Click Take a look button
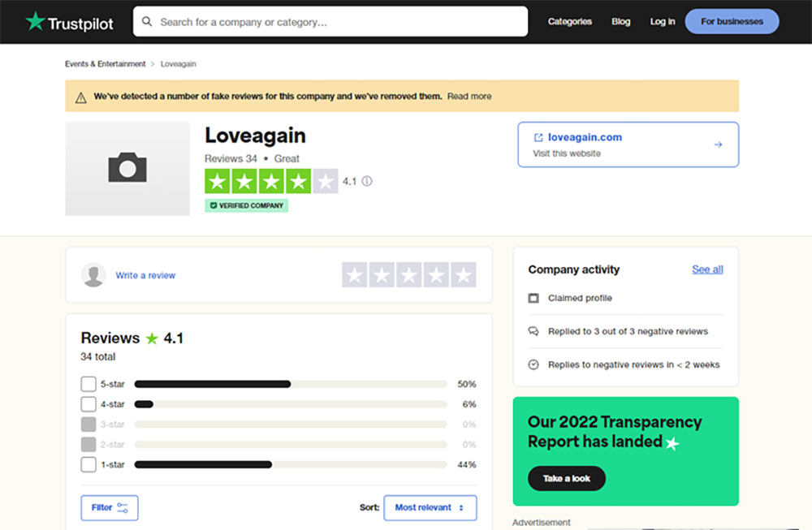The height and width of the screenshot is (530, 812). [x=567, y=479]
